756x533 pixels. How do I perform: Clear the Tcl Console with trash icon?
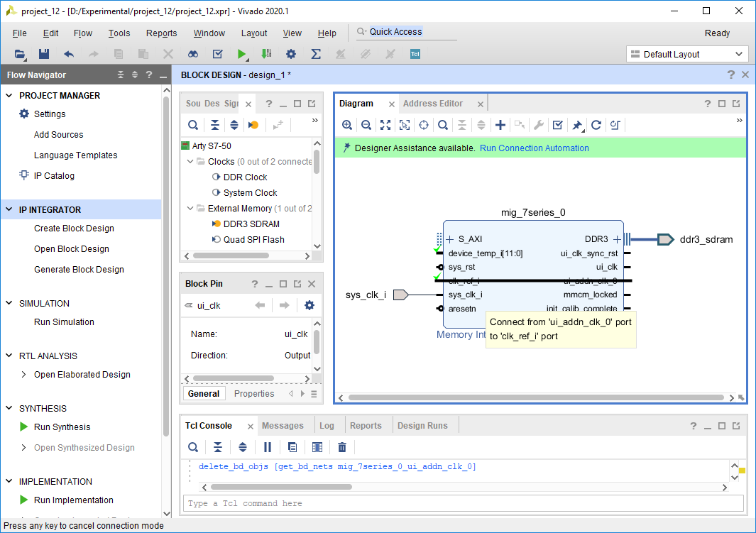tap(342, 447)
